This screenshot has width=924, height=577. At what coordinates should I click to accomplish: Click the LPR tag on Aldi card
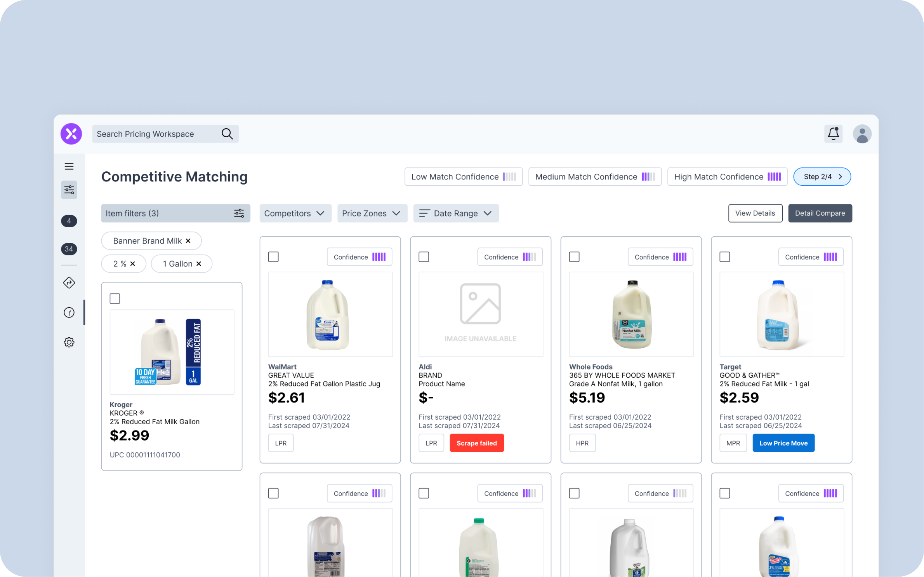(431, 443)
